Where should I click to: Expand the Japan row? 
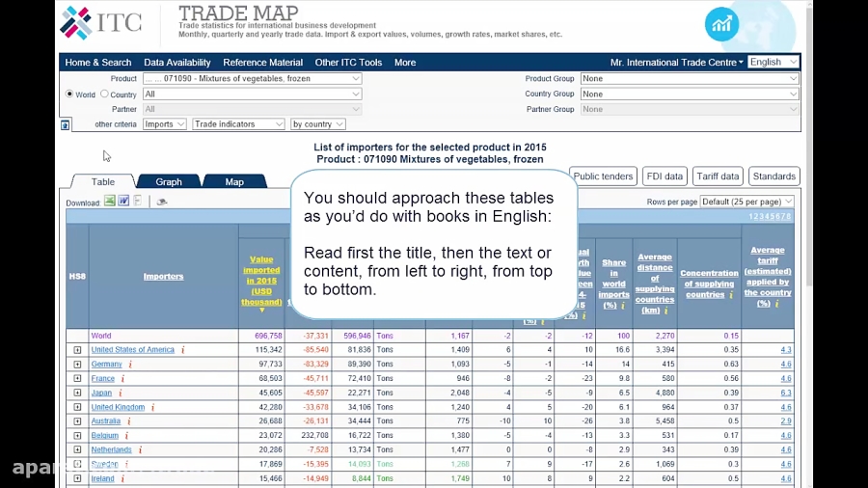[x=77, y=393]
